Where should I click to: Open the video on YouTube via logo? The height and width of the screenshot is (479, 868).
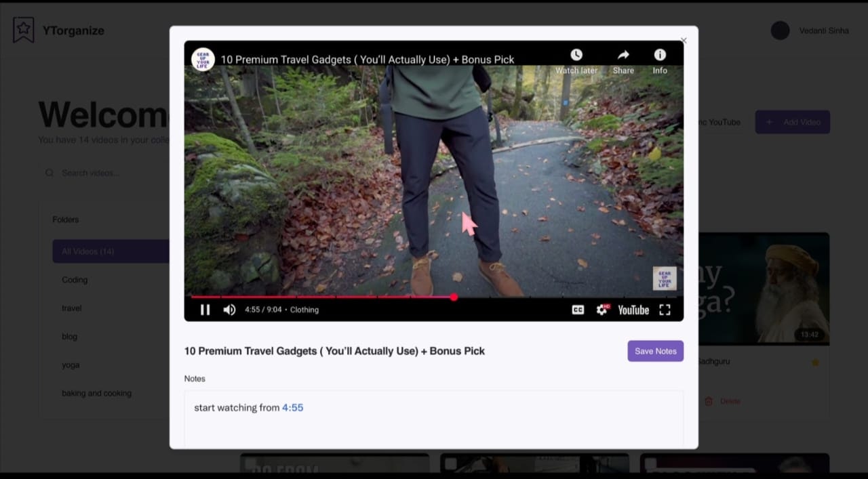pos(633,310)
